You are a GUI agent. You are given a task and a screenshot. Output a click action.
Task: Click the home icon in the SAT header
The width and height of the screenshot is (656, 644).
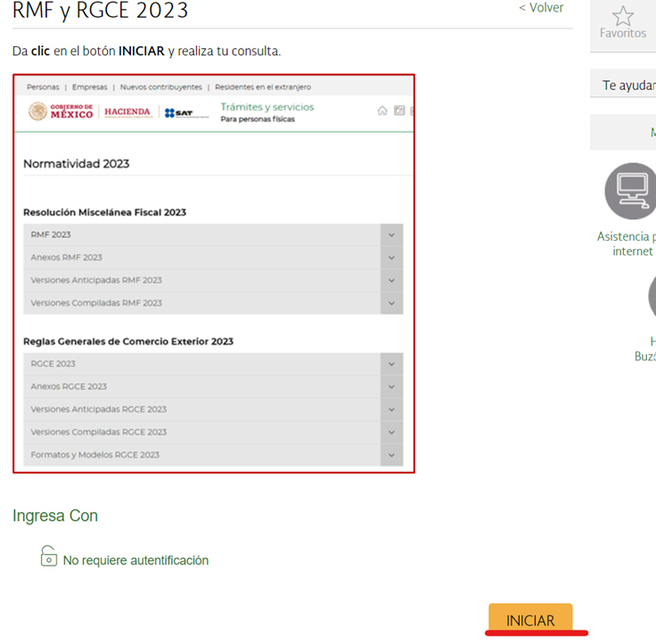tap(382, 111)
